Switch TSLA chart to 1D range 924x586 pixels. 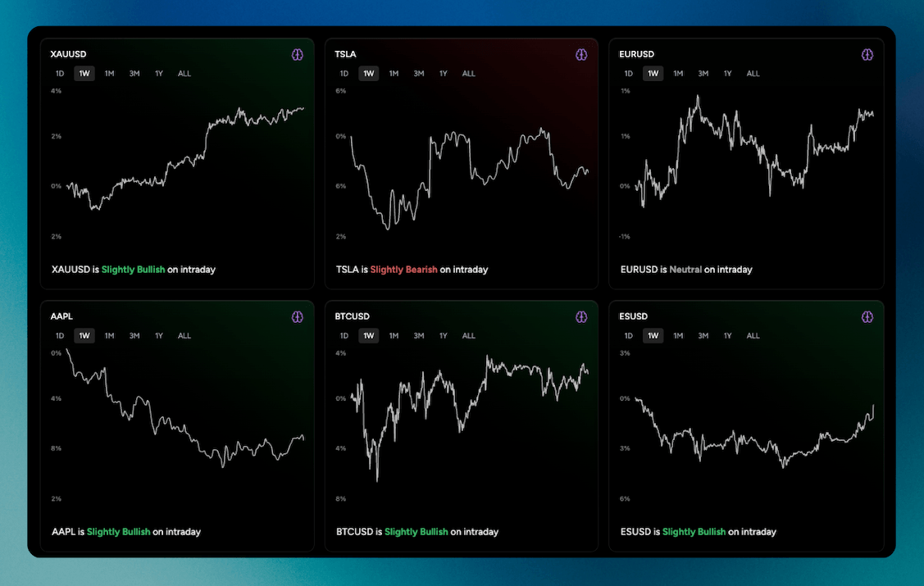point(344,74)
